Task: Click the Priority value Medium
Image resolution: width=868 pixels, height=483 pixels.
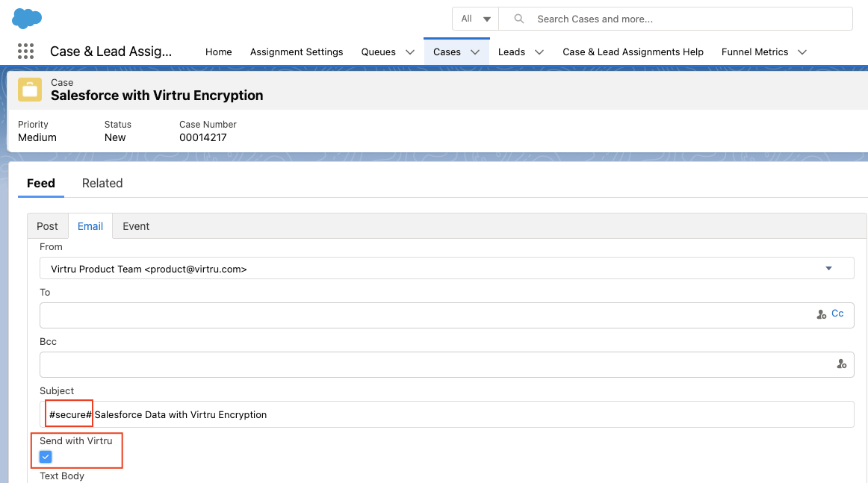Action: (x=37, y=138)
